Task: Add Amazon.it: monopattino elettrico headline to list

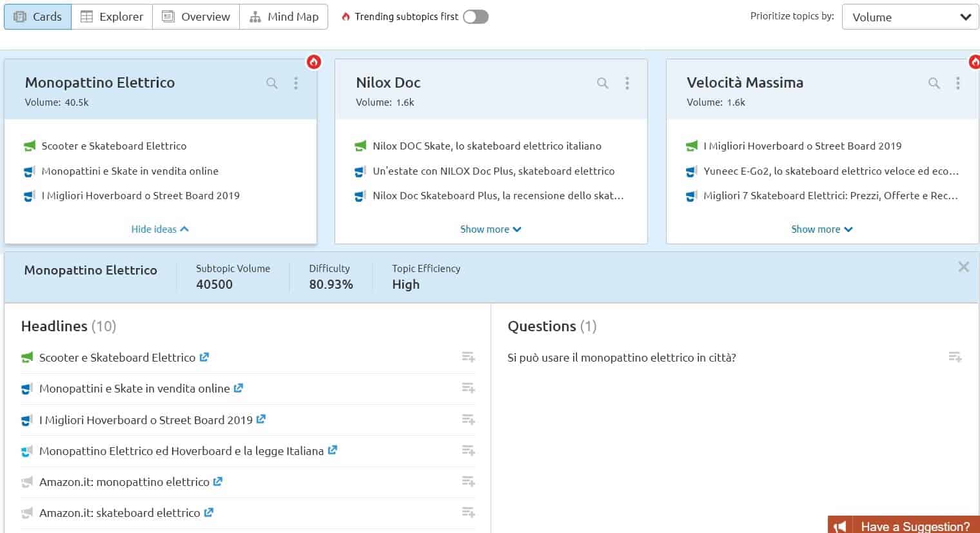Action: (x=469, y=481)
